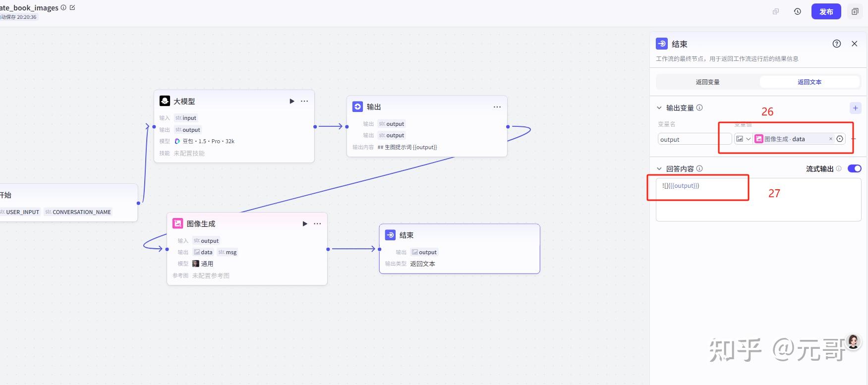Open the variable type dropdown
The image size is (868, 385).
[x=744, y=139]
